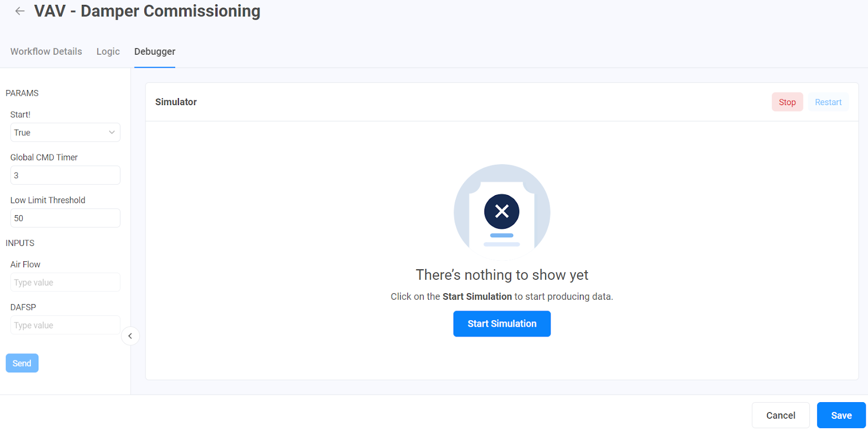Cancel the workflow changes
The height and width of the screenshot is (433, 868).
[780, 416]
